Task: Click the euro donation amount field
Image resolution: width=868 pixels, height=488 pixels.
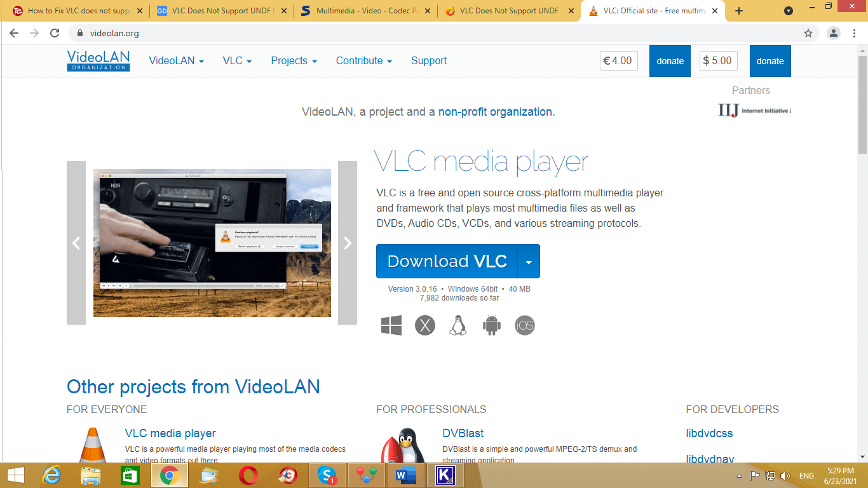Action: [x=618, y=61]
